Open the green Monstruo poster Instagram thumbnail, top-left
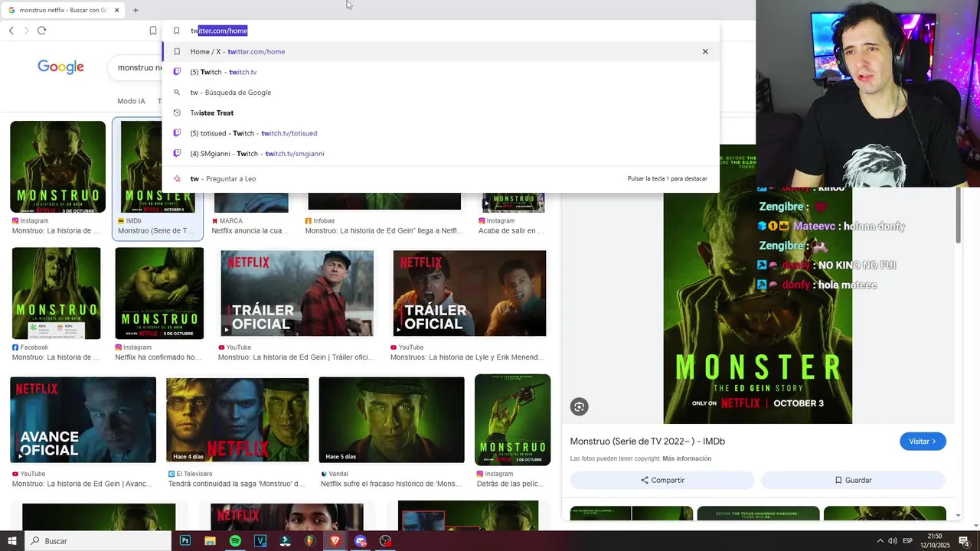The width and height of the screenshot is (980, 551). tap(57, 167)
